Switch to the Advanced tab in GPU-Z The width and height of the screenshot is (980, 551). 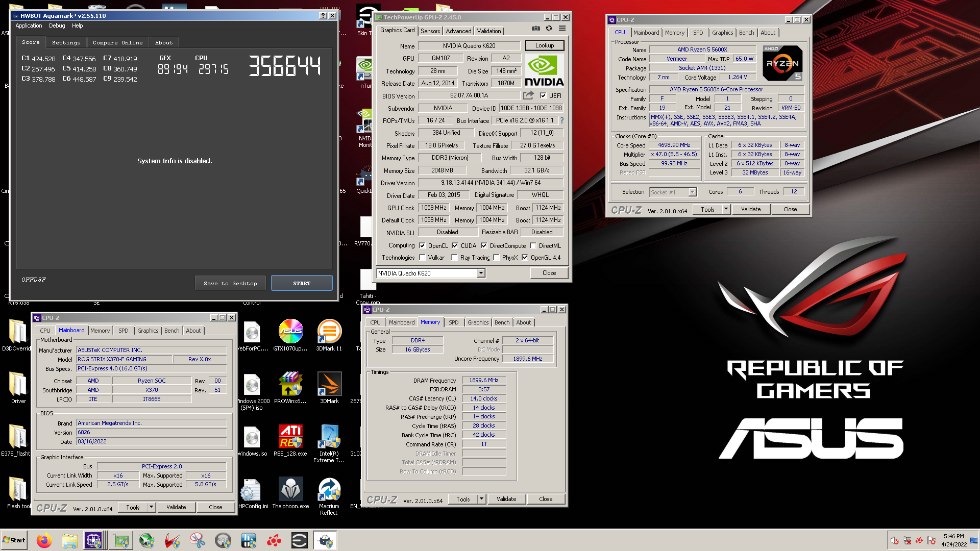point(459,31)
